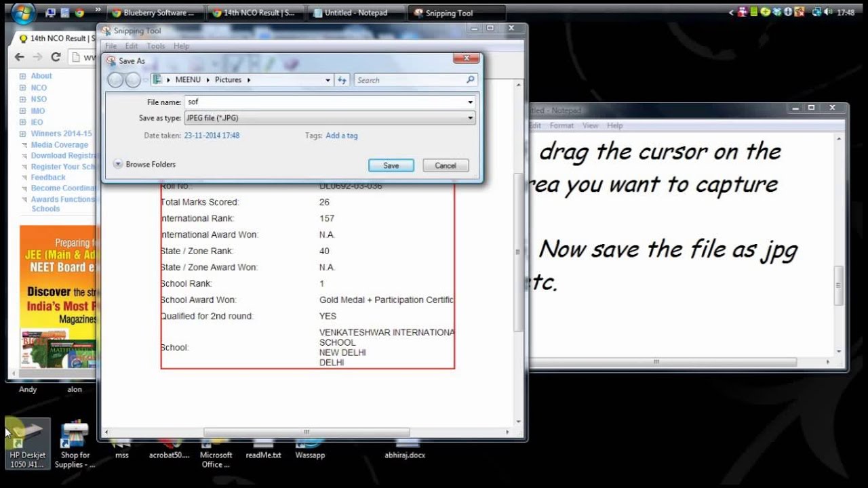Click the Windows Start orb
868x488 pixels.
[x=23, y=12]
